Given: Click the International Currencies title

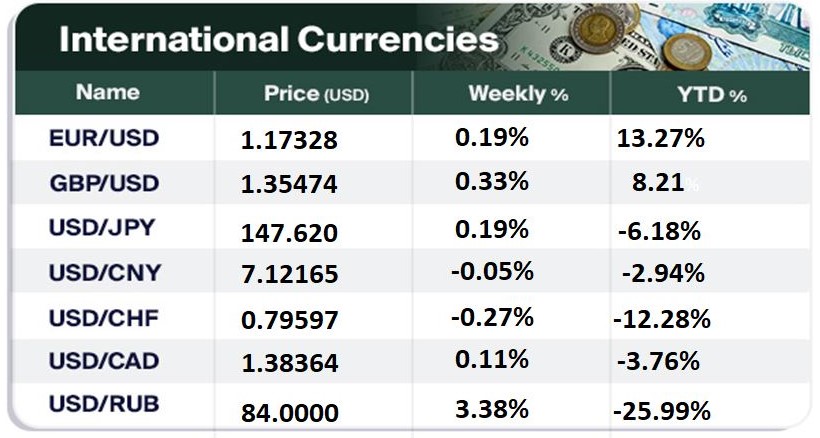Looking at the screenshot, I should [278, 39].
